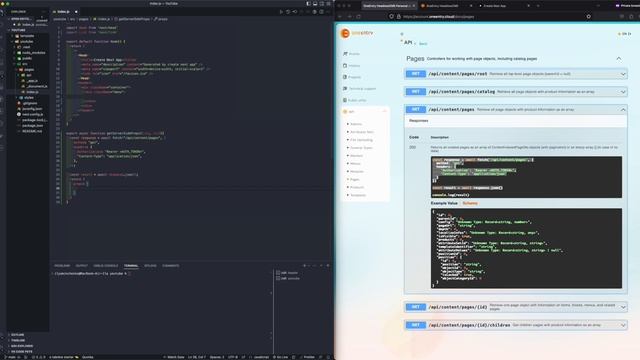Open next.config.js in Explorer
Image resolution: width=640 pixels, height=360 pixels.
[x=32, y=115]
